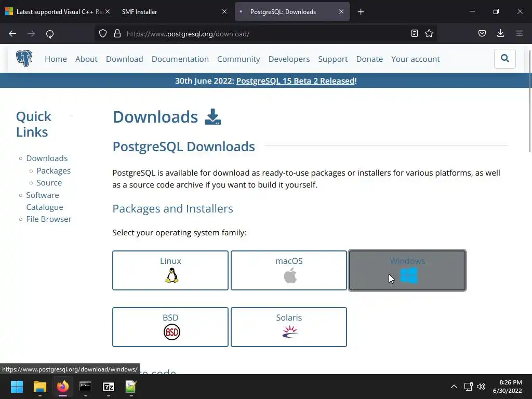Open Your account nav item
This screenshot has width=532, height=399.
[x=416, y=59]
